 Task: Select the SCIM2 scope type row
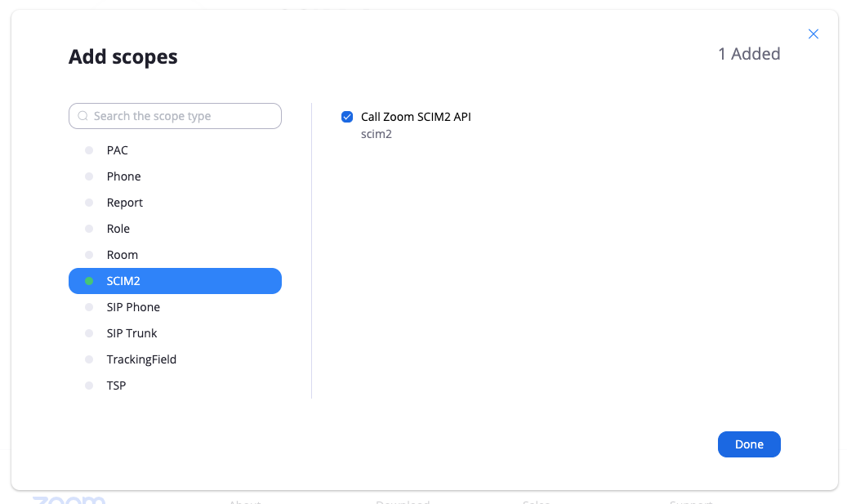[x=175, y=281]
